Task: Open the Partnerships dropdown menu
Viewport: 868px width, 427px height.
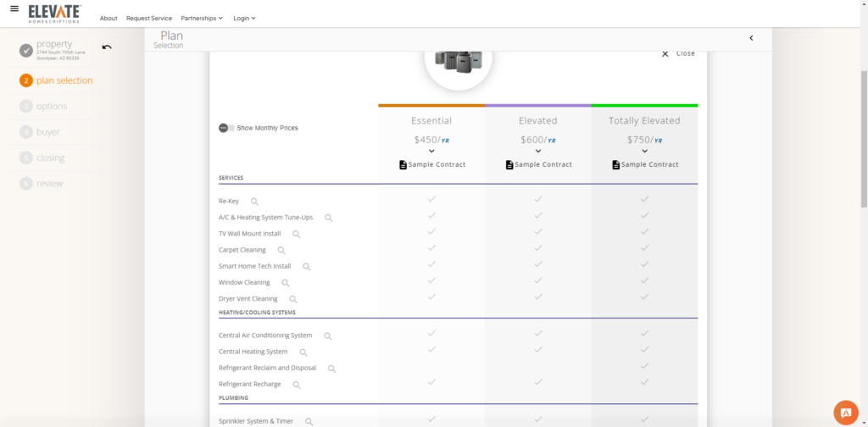Action: tap(202, 18)
